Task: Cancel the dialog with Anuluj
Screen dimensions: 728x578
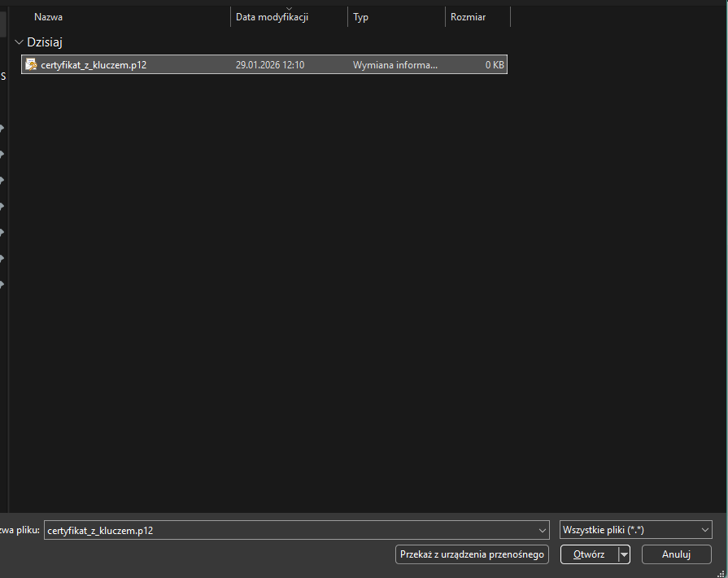Action: [x=676, y=554]
